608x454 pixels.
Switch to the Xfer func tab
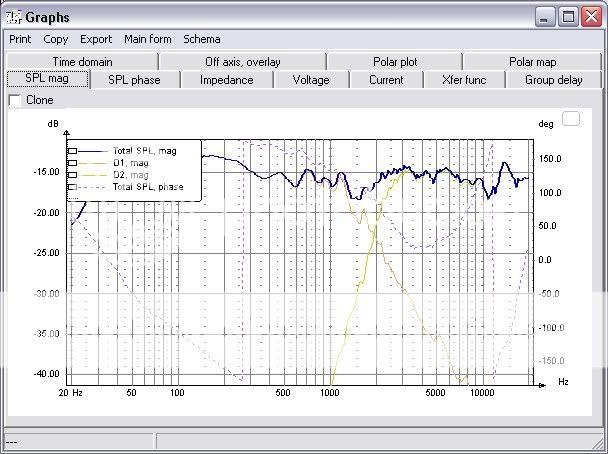(x=465, y=80)
